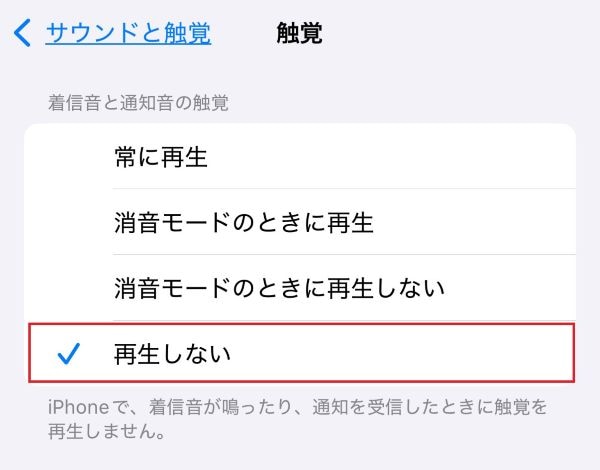Select 消音モードのときに再生しない option
Image resolution: width=600 pixels, height=470 pixels.
(x=279, y=288)
